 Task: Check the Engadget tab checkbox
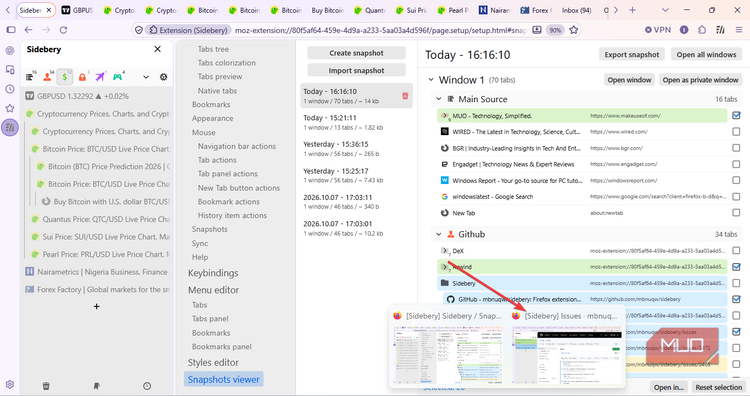736,164
